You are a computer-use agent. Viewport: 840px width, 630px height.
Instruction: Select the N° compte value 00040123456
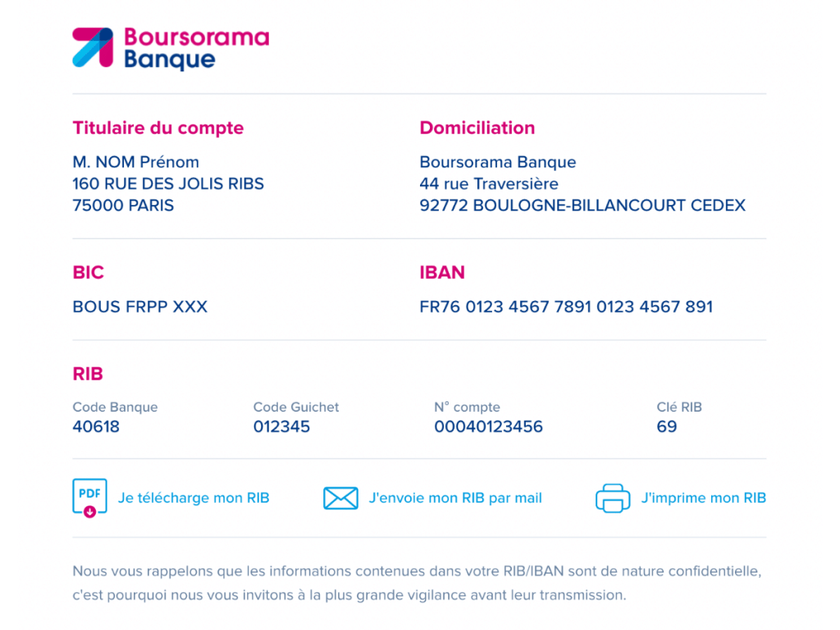click(x=489, y=427)
